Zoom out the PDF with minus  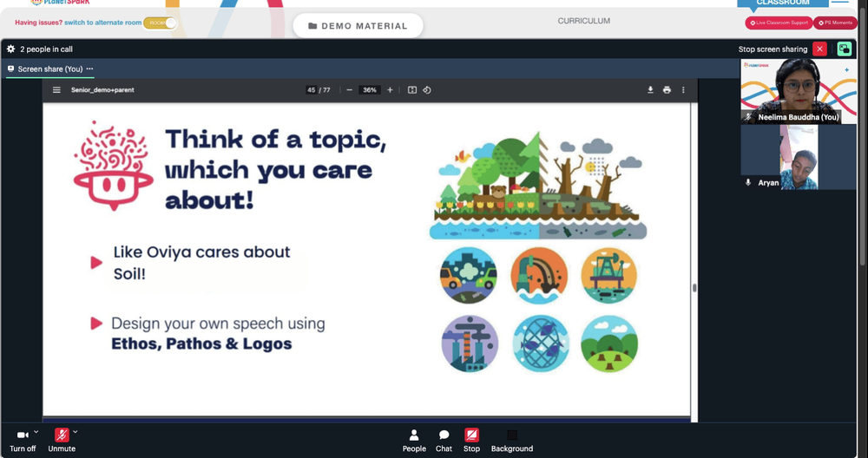click(349, 89)
